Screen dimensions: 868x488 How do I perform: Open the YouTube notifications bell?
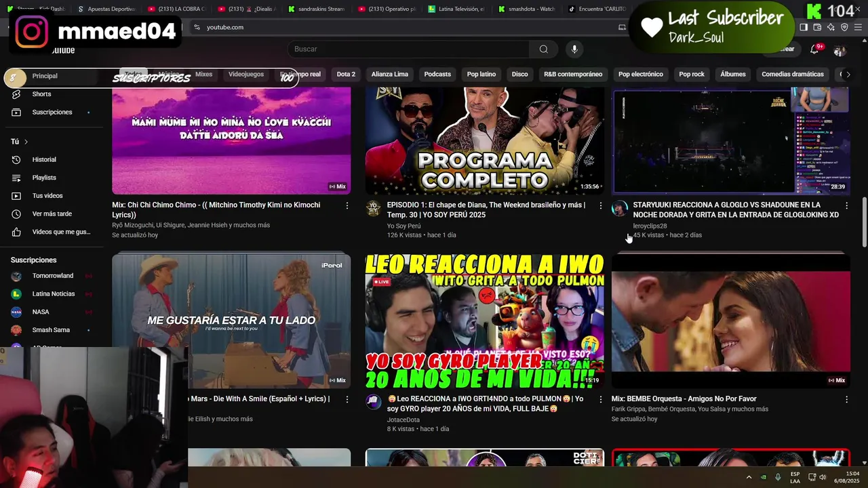tap(815, 49)
